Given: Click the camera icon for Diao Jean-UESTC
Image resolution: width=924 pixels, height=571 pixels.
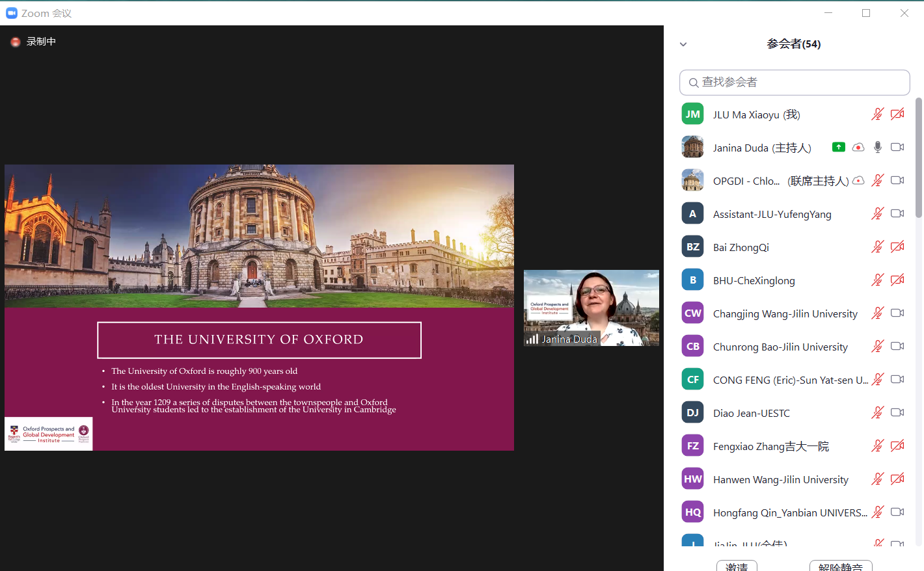Looking at the screenshot, I should coord(897,412).
